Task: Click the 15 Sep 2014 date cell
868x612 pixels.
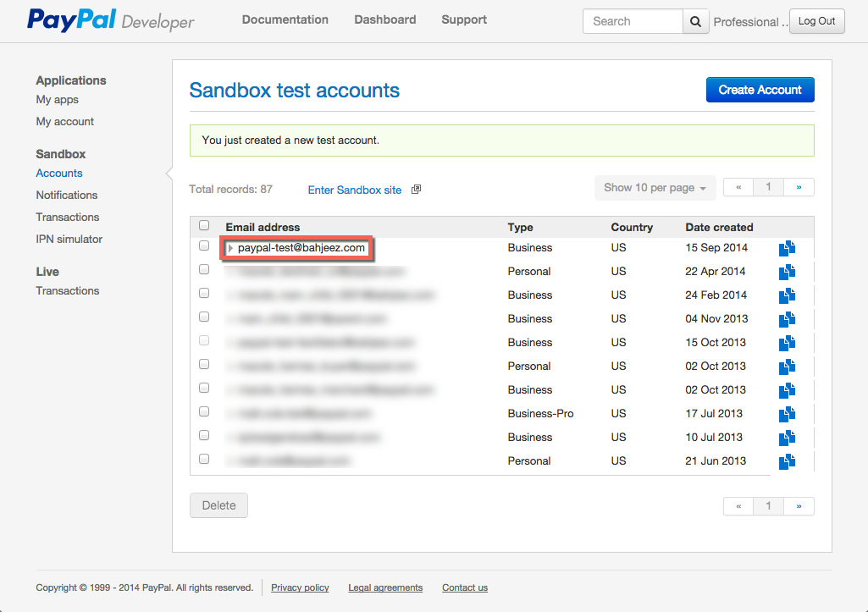Action: pos(716,247)
